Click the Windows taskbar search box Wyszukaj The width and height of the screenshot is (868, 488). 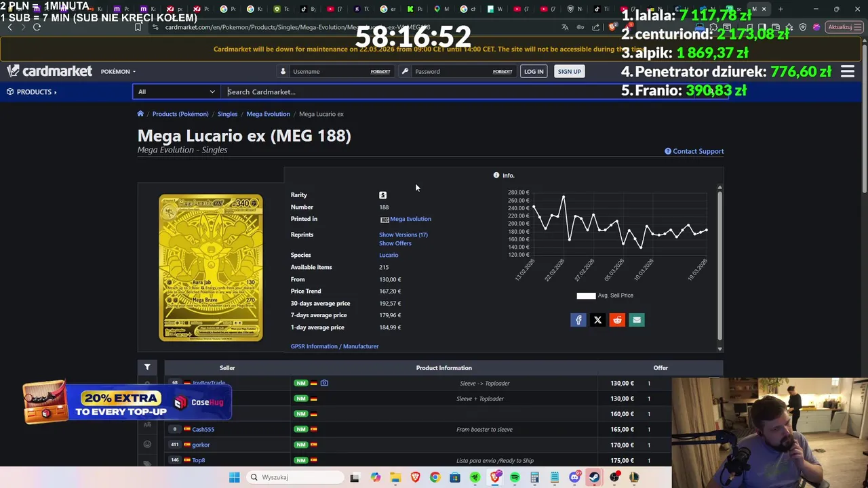(296, 477)
